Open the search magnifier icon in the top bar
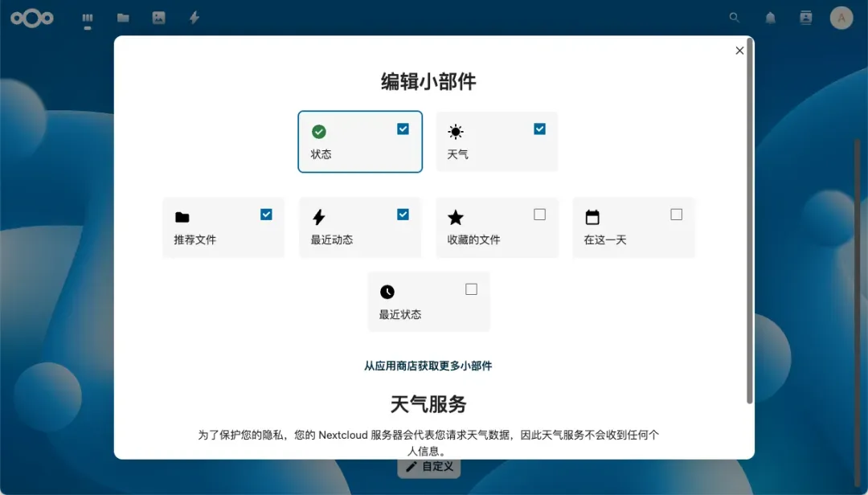 735,18
